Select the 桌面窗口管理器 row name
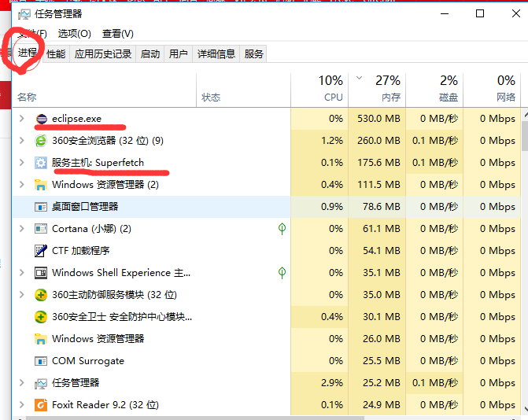The image size is (528, 420). pos(85,207)
